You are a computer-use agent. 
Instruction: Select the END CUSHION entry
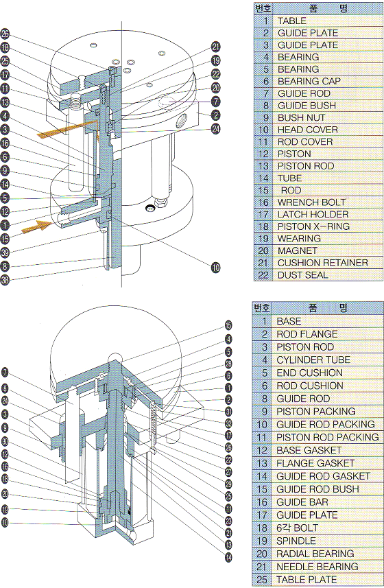click(318, 373)
